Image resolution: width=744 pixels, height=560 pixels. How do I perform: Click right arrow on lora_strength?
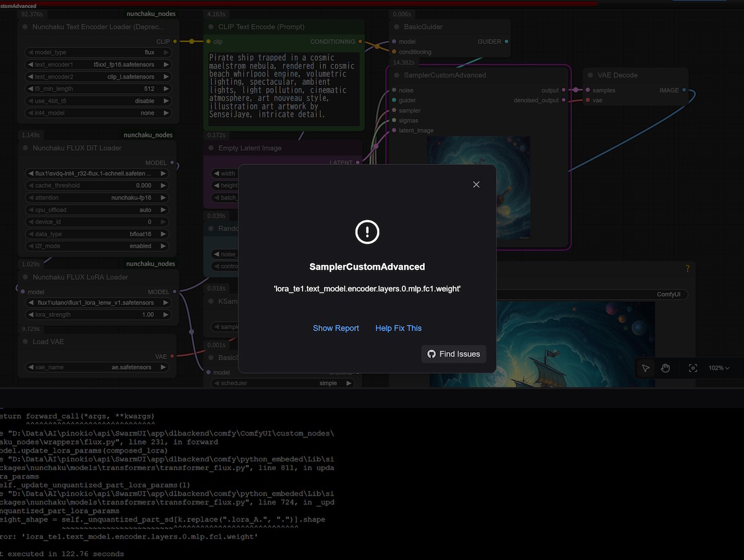166,314
